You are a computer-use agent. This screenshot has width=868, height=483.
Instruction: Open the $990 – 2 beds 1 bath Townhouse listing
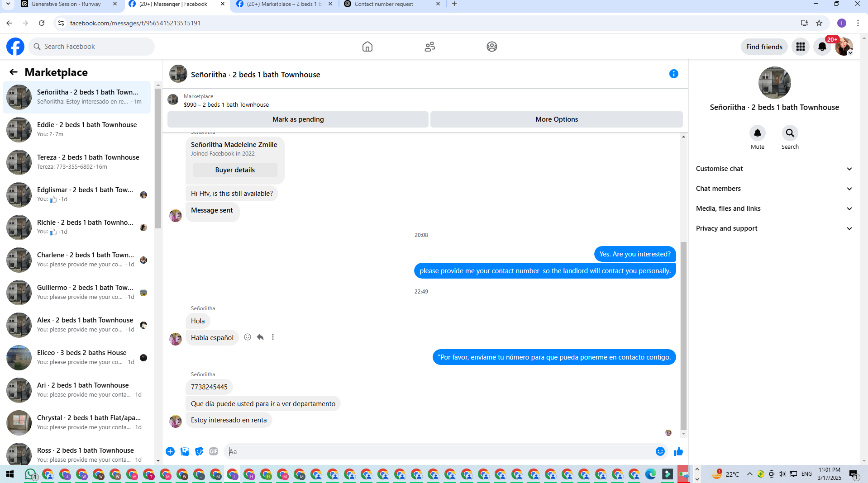pos(226,104)
